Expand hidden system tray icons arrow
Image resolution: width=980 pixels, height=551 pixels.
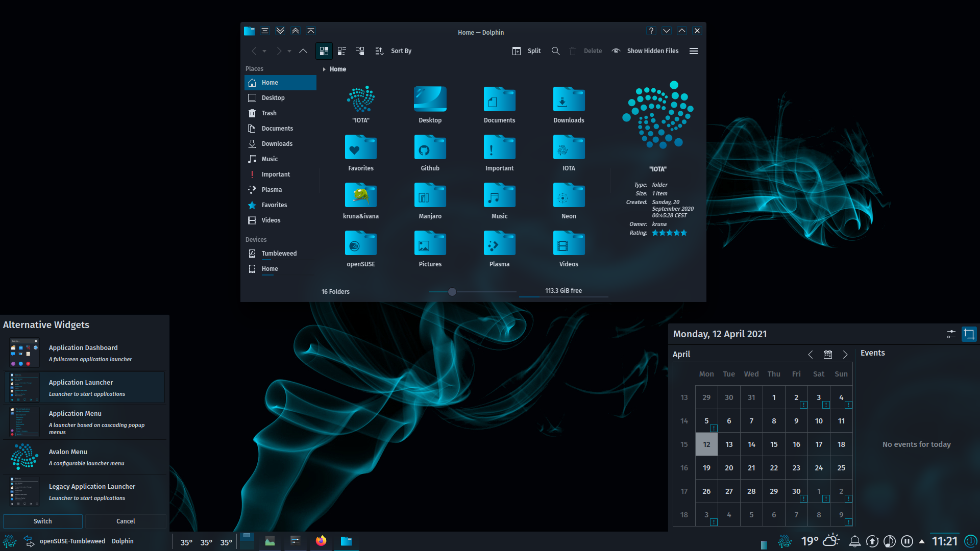click(922, 541)
